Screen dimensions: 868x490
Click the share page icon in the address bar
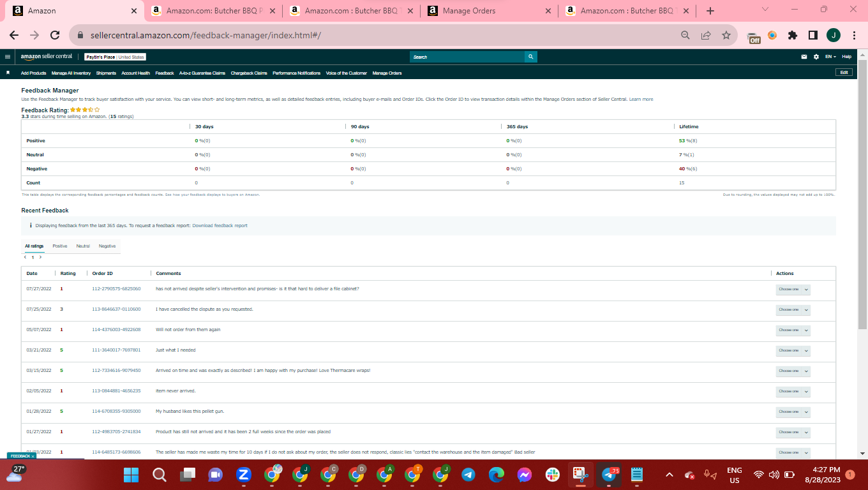pyautogui.click(x=706, y=36)
